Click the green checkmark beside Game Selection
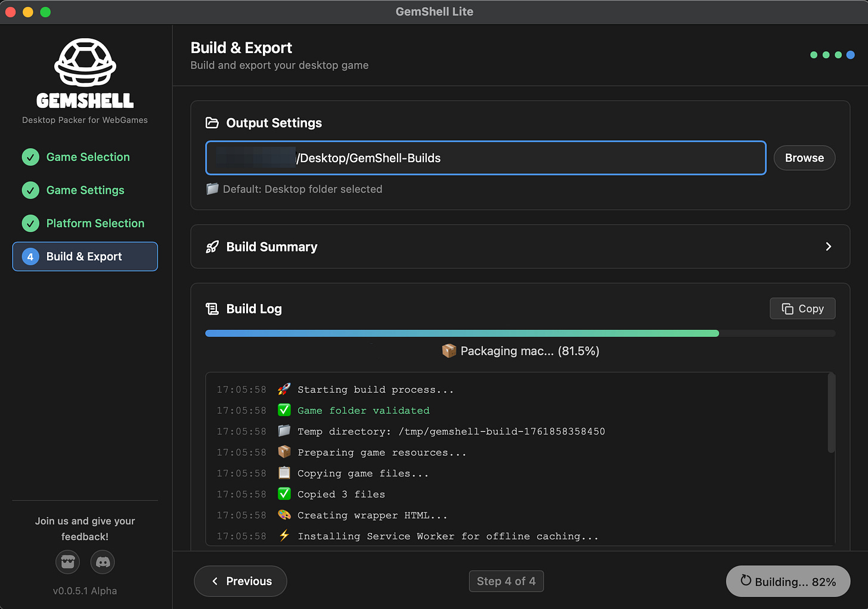Image resolution: width=868 pixels, height=609 pixels. tap(30, 157)
